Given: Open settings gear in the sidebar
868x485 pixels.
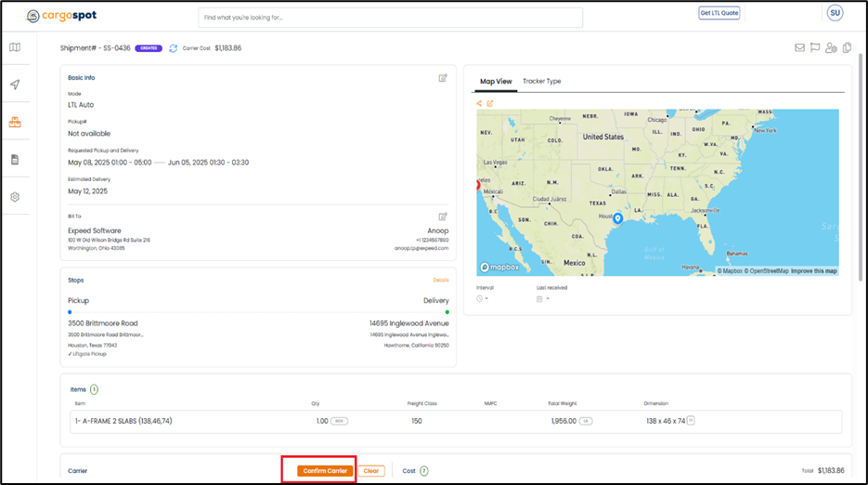Looking at the screenshot, I should [x=15, y=197].
